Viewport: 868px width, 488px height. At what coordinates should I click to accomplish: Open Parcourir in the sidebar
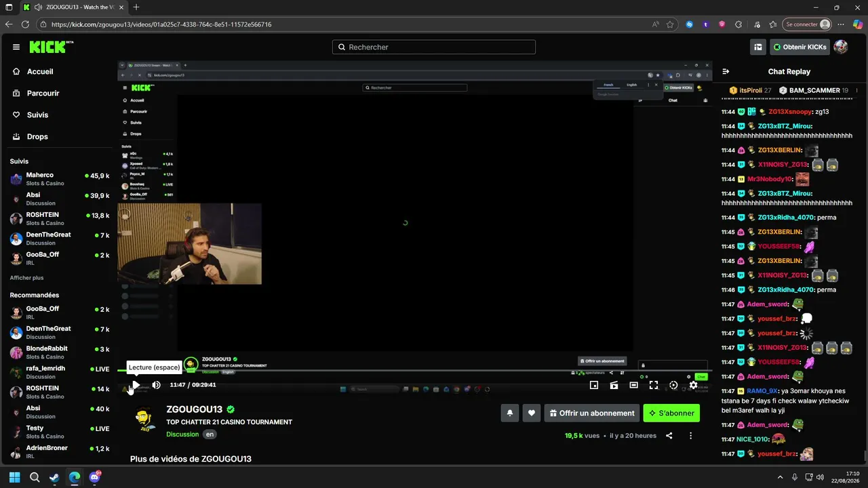pyautogui.click(x=43, y=94)
